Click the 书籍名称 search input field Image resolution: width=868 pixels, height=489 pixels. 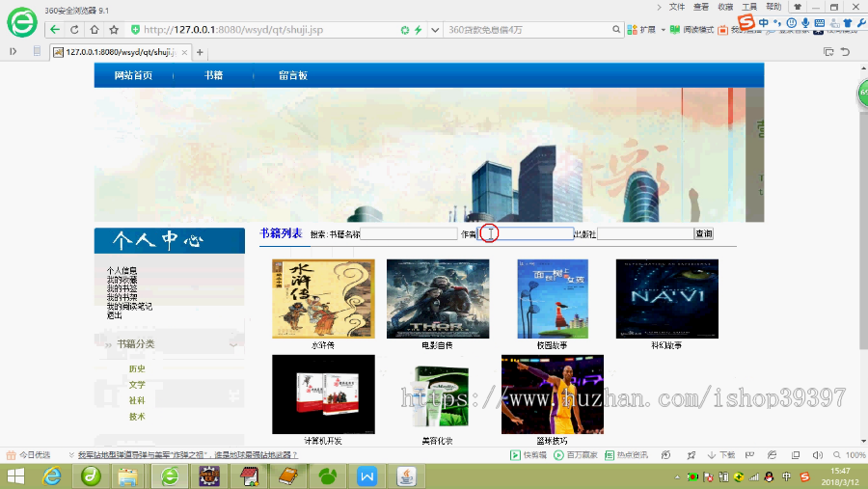(409, 233)
